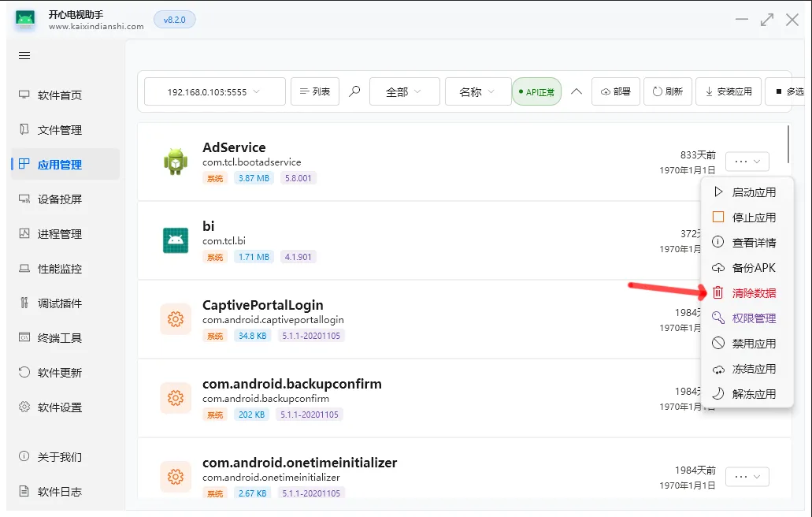This screenshot has width=812, height=517.
Task: Open 软件设置 in the sidebar
Action: click(x=65, y=407)
